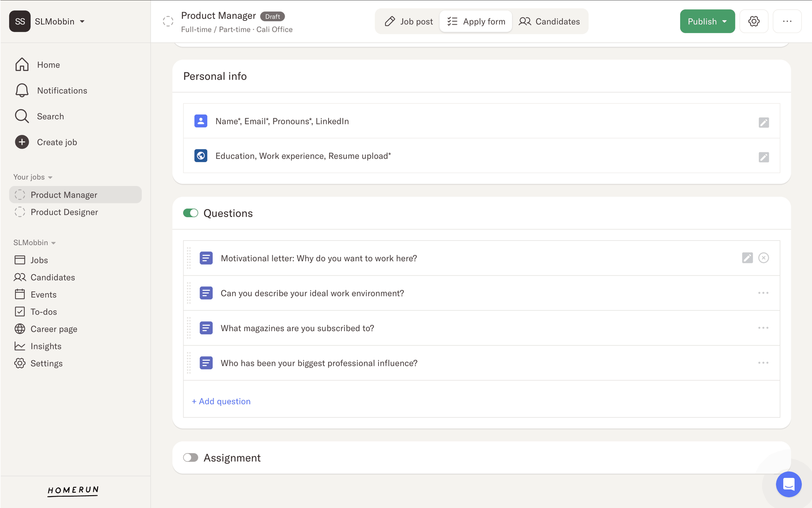The width and height of the screenshot is (812, 508).
Task: Switch to the Job post tab
Action: click(x=409, y=22)
